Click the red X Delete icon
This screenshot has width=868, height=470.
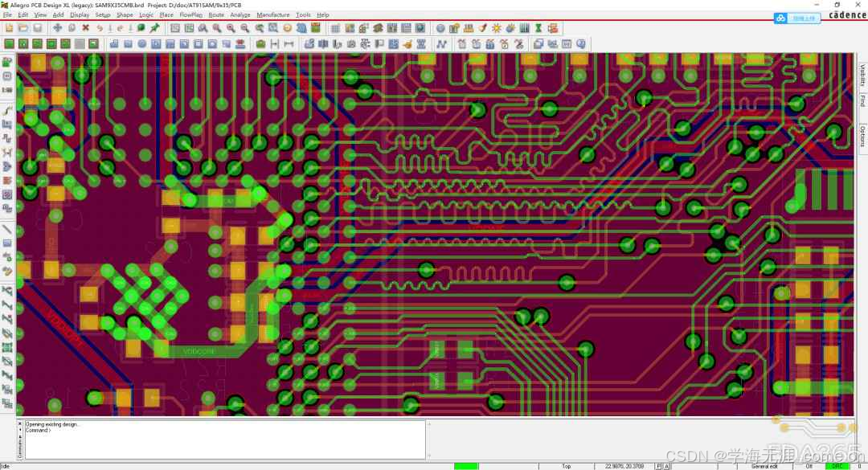[x=86, y=27]
